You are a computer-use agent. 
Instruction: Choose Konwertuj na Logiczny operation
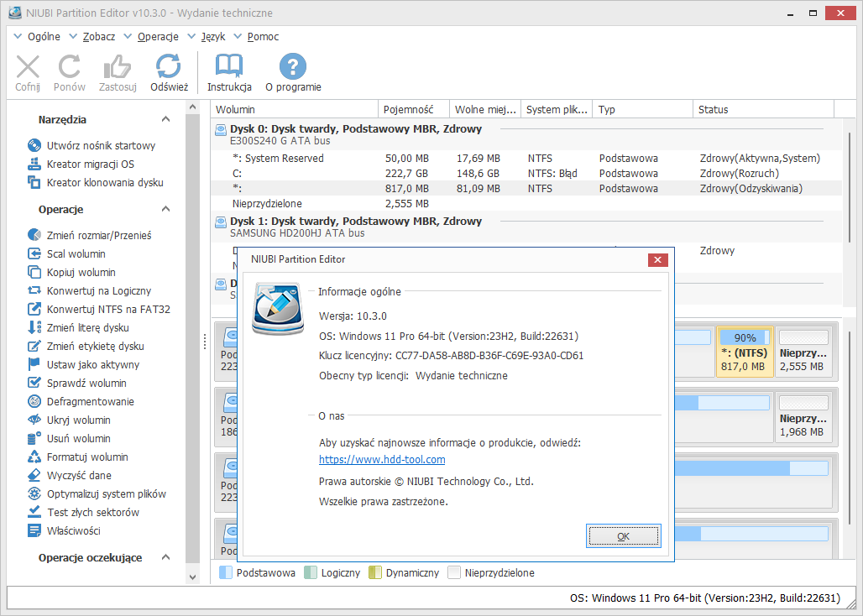point(89,291)
